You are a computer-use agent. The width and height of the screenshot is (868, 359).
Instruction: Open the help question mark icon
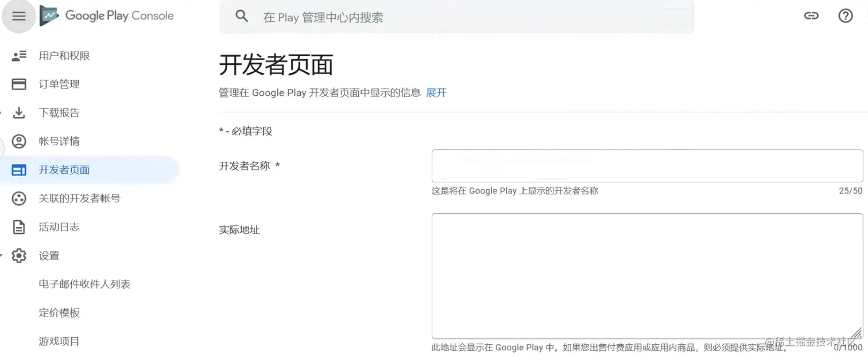[846, 16]
